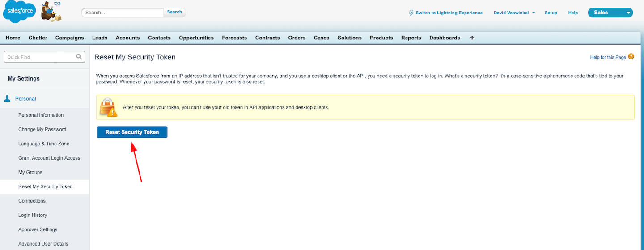Open the Products tab
644x250 pixels.
click(x=381, y=38)
